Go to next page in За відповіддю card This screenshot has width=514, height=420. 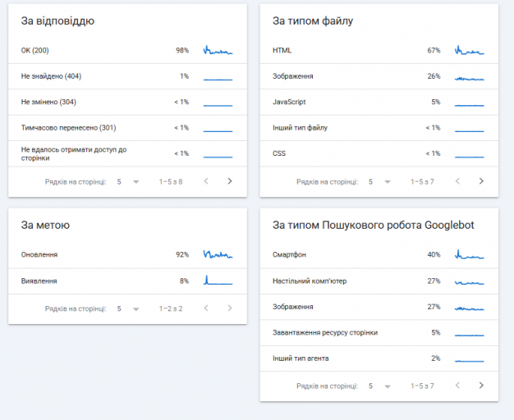pyautogui.click(x=230, y=181)
